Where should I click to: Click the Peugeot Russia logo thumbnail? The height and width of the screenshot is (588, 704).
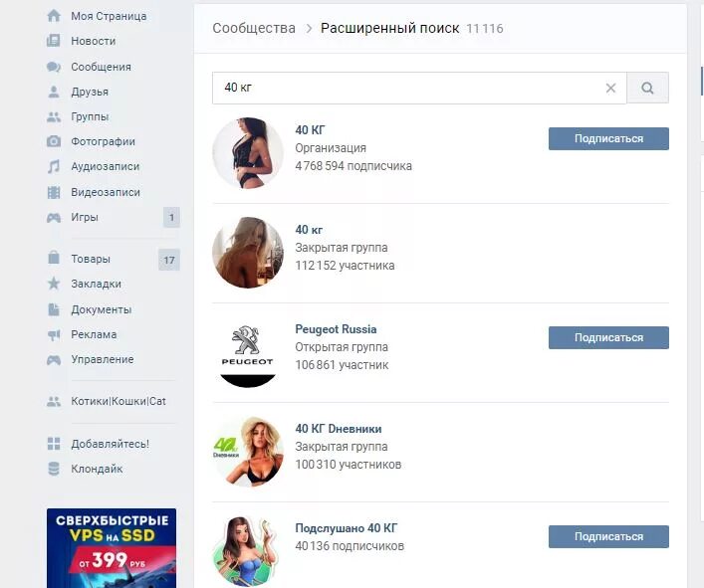(x=247, y=352)
